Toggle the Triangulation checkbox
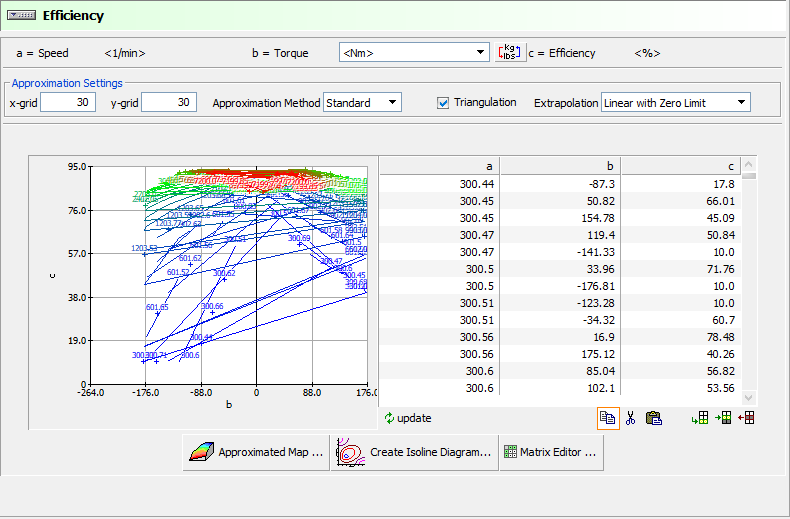Image resolution: width=790 pixels, height=519 pixels. [444, 102]
